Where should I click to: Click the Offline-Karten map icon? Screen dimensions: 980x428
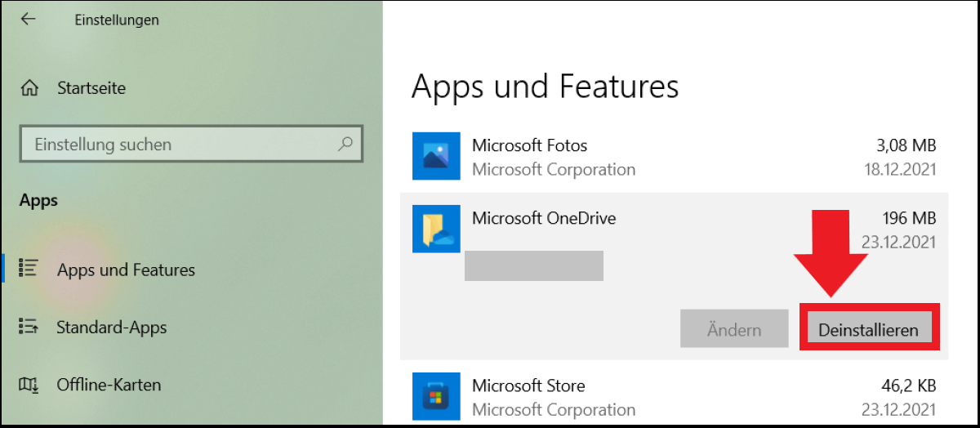tap(29, 384)
